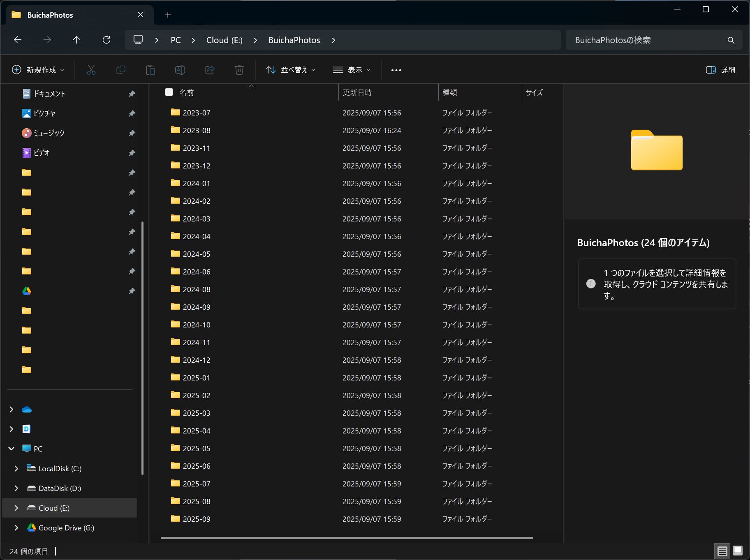Screen dimensions: 750x560
Task: Go up one folder level
Action: coord(76,40)
